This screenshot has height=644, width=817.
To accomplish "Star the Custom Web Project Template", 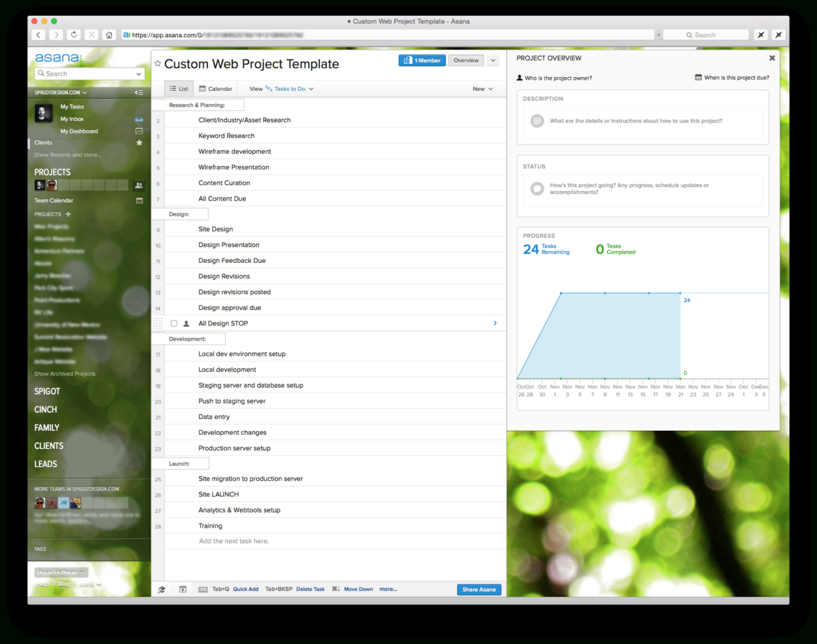I will tap(157, 64).
